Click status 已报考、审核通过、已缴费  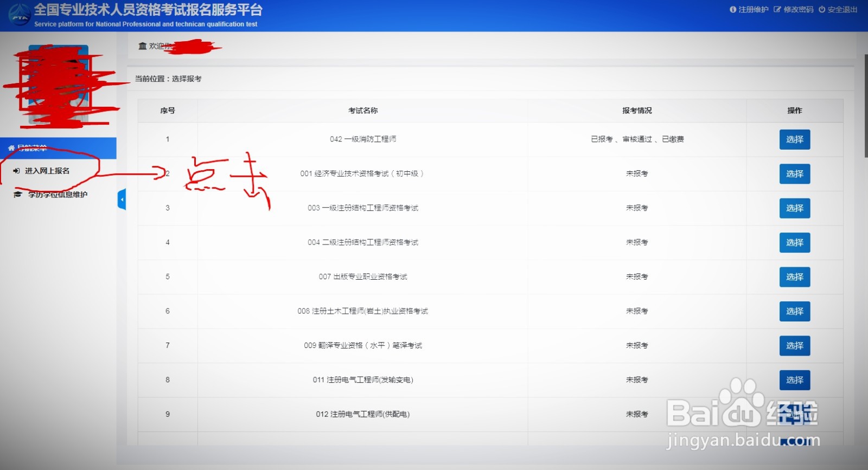coord(637,139)
